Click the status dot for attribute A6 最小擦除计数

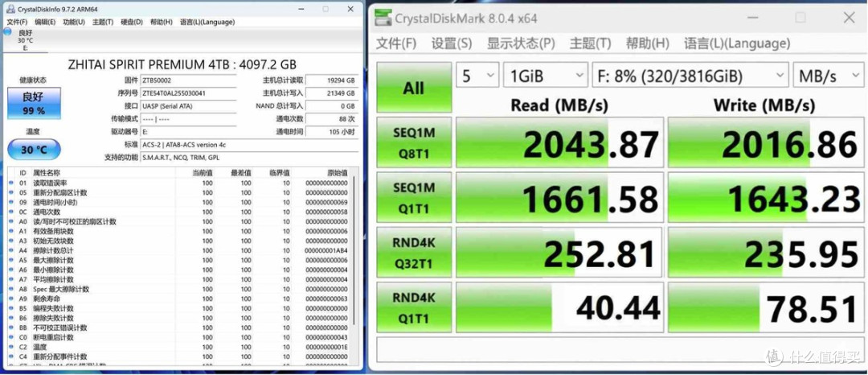pyautogui.click(x=11, y=270)
